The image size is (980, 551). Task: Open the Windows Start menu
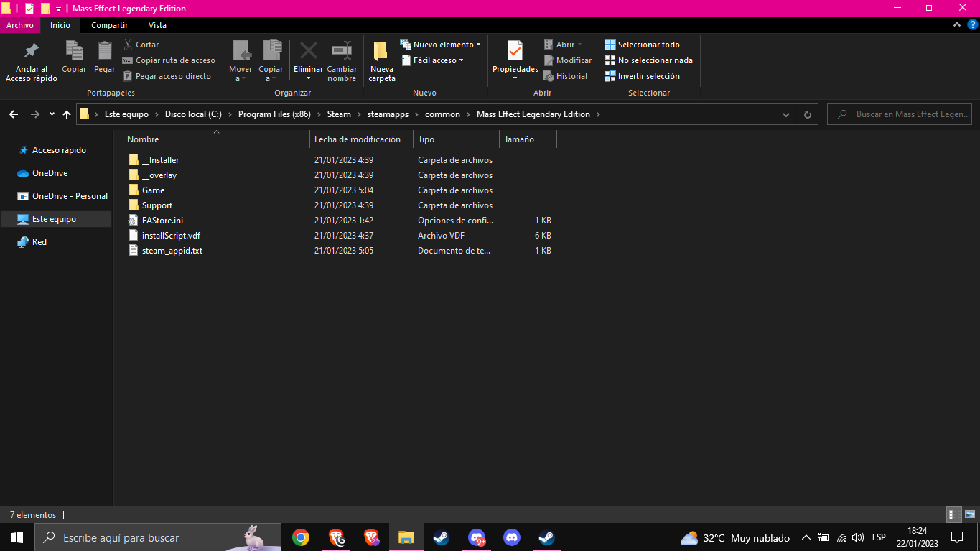coord(17,537)
